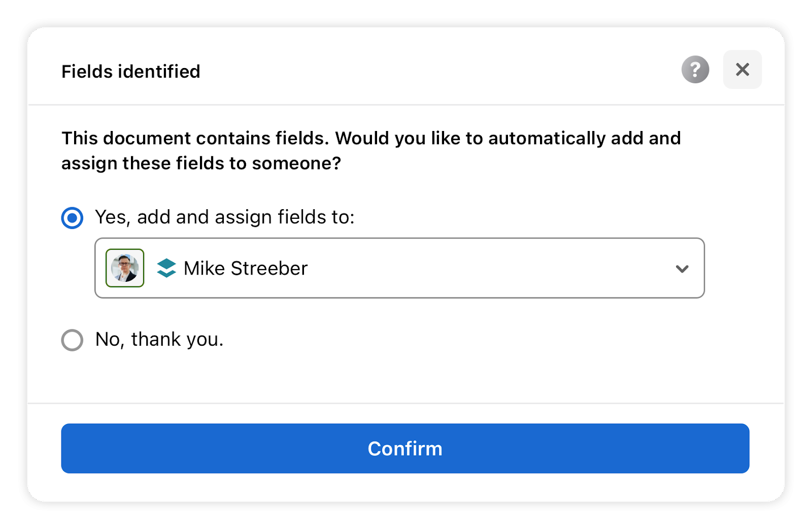
Task: Click the teal layers icon beside Mike Streeber
Action: click(166, 268)
